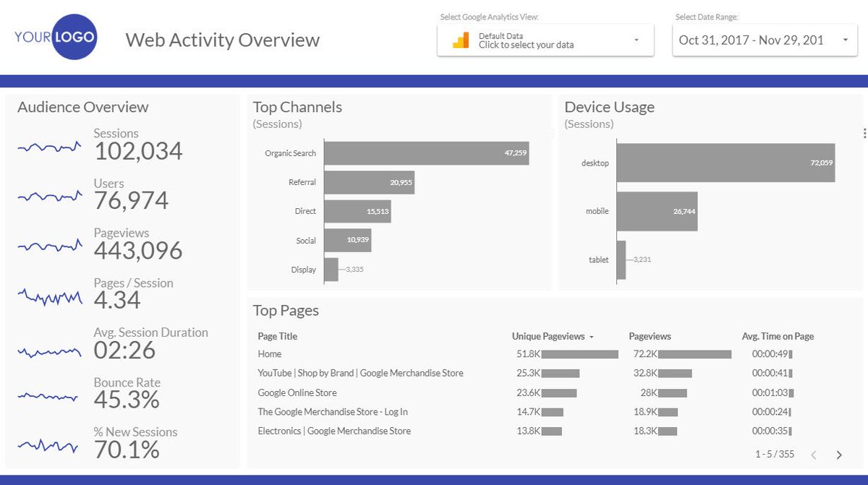Select the Display channel bar
Viewport: 868px width, 485px height.
331,270
